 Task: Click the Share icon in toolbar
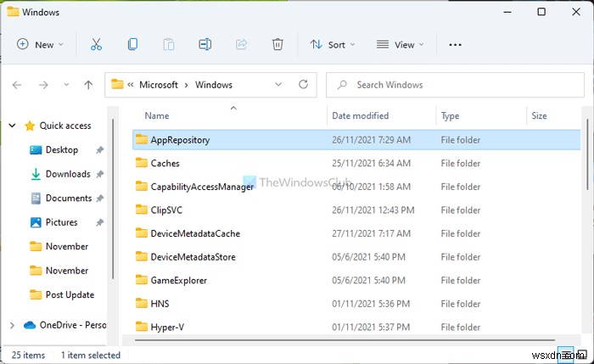(x=241, y=44)
